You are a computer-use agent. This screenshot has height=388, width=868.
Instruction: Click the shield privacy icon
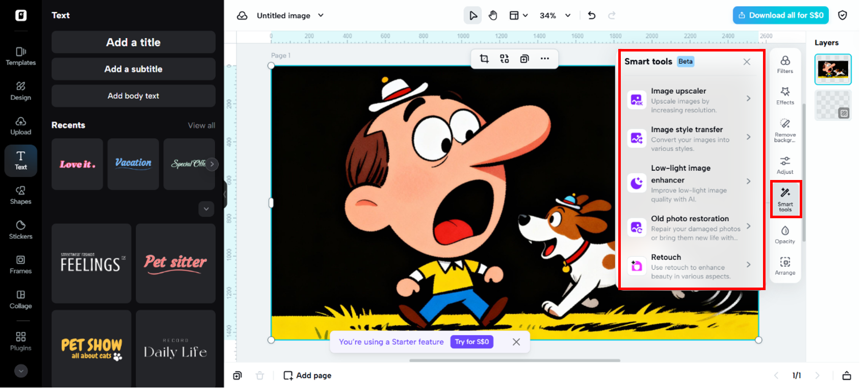tap(843, 15)
